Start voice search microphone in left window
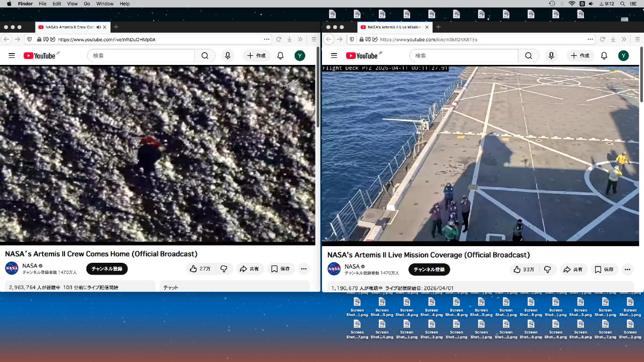Viewport: 644px width, 362px height. (228, 56)
